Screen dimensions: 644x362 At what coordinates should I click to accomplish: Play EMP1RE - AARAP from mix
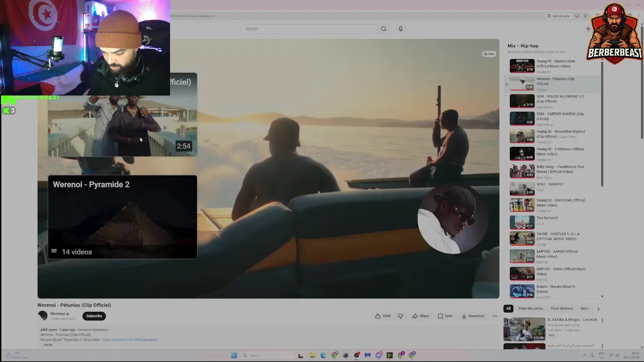tap(553, 256)
